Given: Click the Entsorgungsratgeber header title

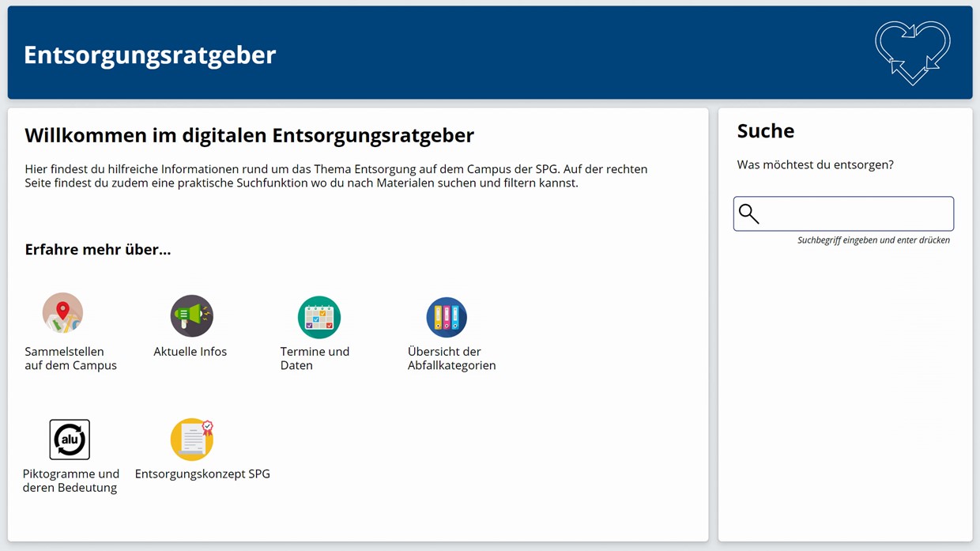Looking at the screenshot, I should pyautogui.click(x=149, y=55).
